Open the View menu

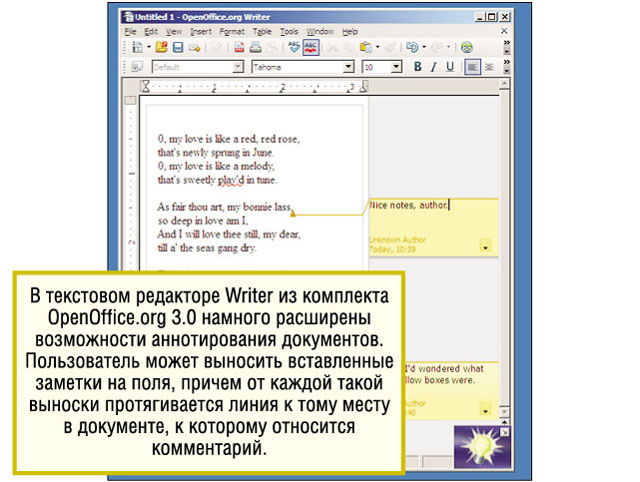pos(174,32)
